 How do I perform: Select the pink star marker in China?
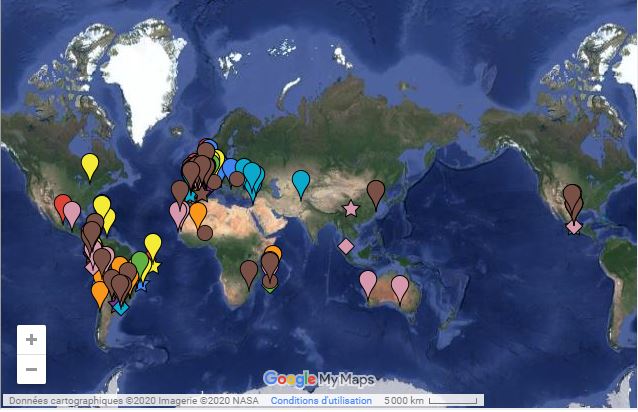pos(351,209)
